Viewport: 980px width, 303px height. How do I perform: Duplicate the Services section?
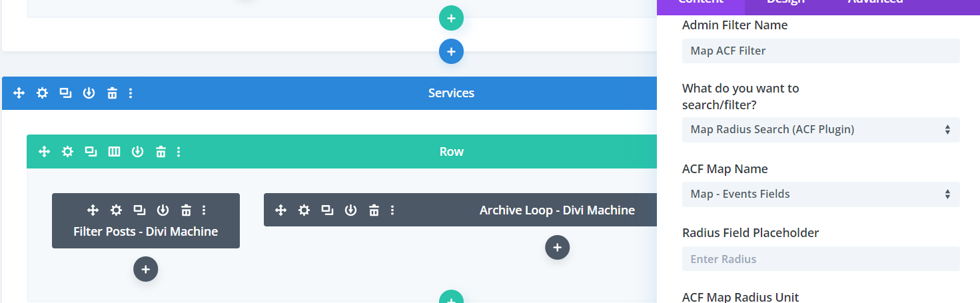(65, 93)
